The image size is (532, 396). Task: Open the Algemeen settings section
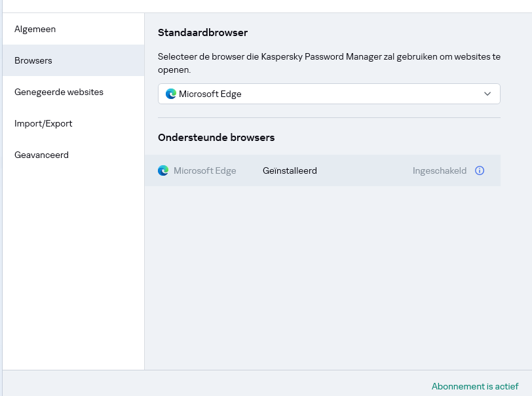73,30
